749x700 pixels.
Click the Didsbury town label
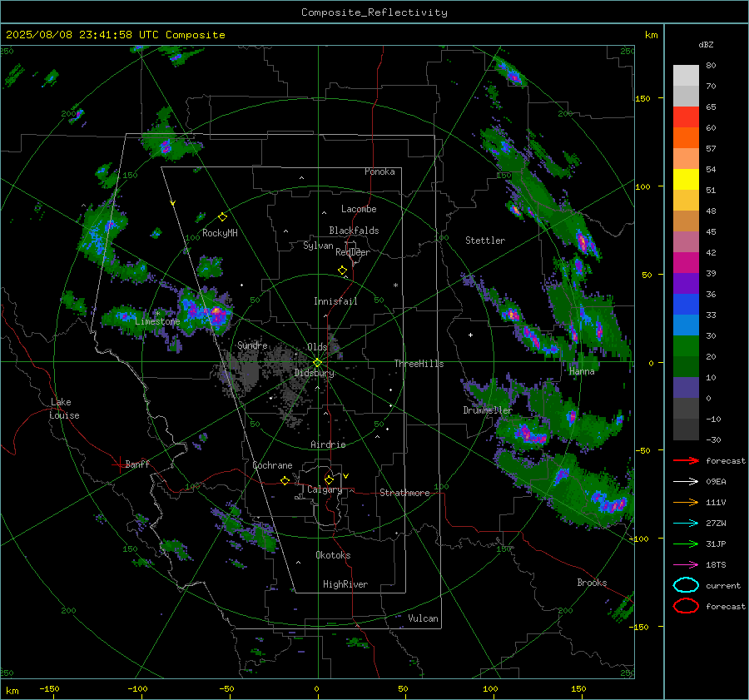tap(314, 373)
